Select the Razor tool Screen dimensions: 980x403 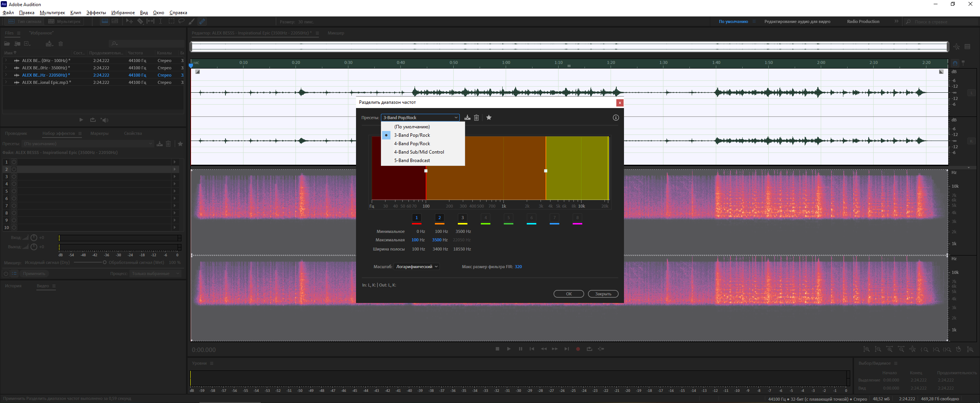tap(140, 21)
